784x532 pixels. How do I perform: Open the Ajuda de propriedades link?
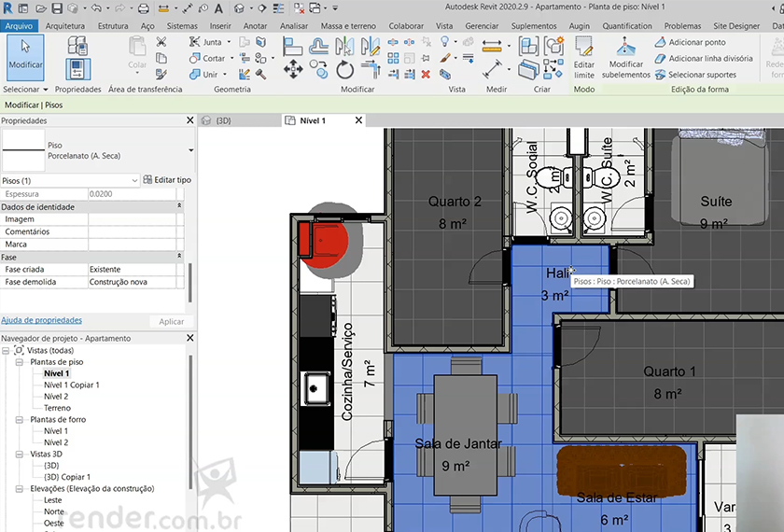click(x=41, y=320)
